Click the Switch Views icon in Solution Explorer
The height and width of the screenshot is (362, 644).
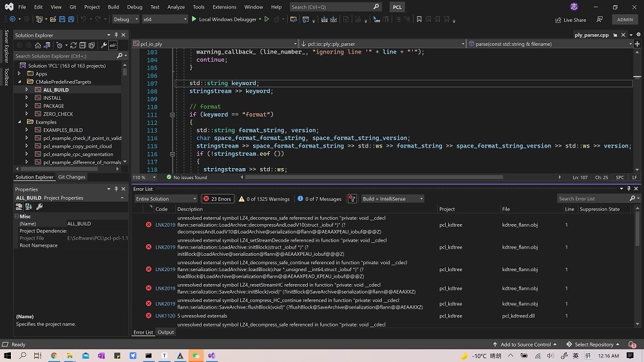point(47,45)
